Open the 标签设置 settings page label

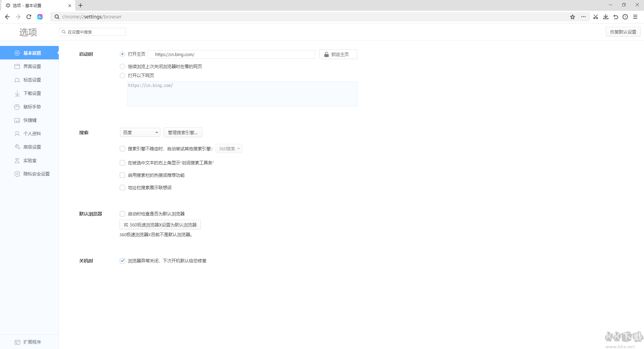coord(32,80)
